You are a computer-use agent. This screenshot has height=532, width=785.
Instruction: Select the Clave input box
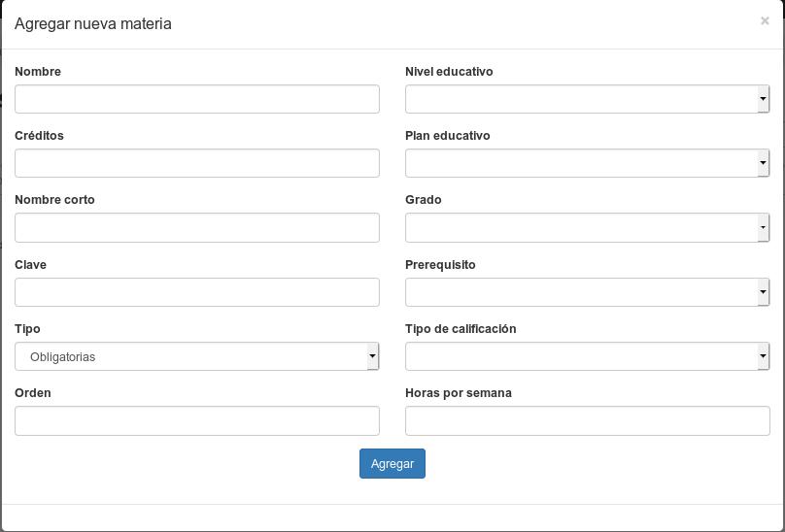coord(197,292)
